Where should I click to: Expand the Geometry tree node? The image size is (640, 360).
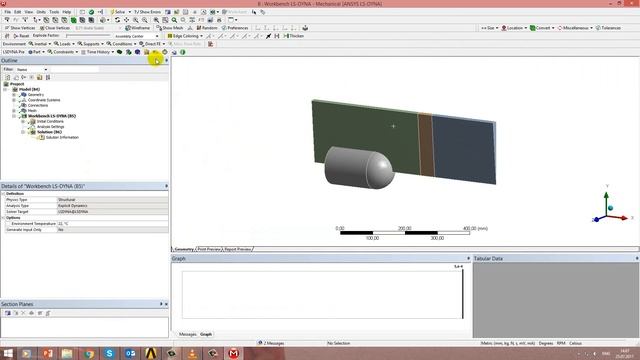point(14,95)
